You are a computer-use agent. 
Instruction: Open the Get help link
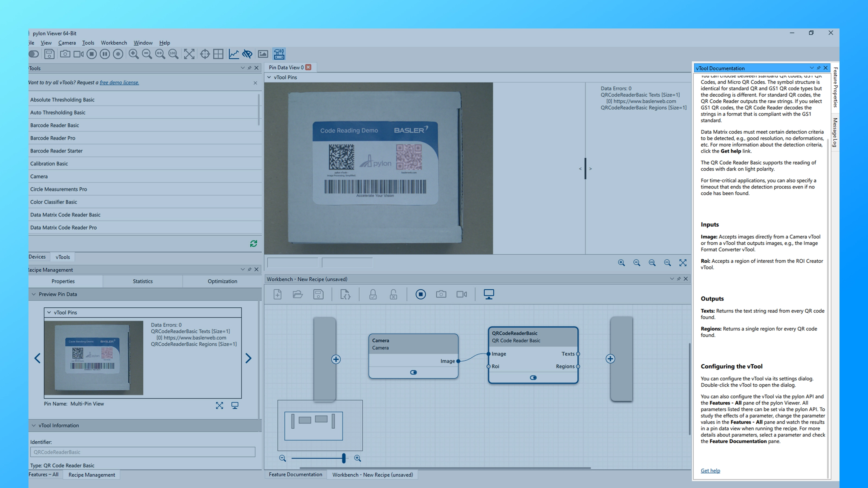coord(710,470)
